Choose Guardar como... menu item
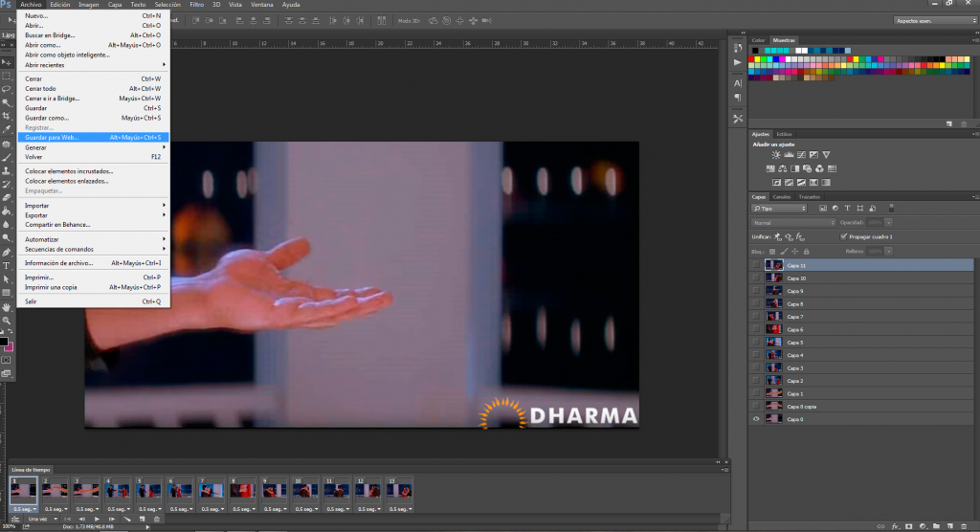980x532 pixels. pyautogui.click(x=94, y=118)
